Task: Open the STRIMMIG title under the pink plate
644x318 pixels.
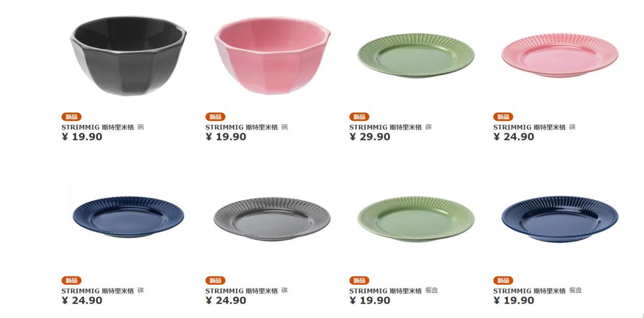Action: 534,127
